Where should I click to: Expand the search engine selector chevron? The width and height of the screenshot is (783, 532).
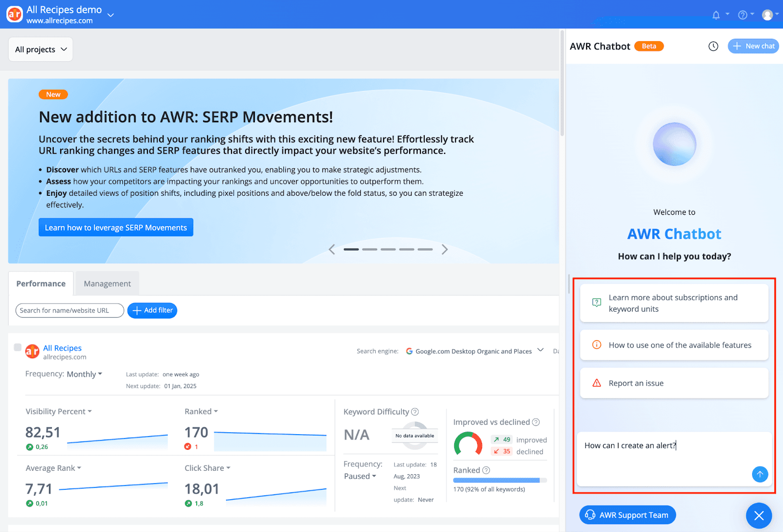pyautogui.click(x=540, y=350)
